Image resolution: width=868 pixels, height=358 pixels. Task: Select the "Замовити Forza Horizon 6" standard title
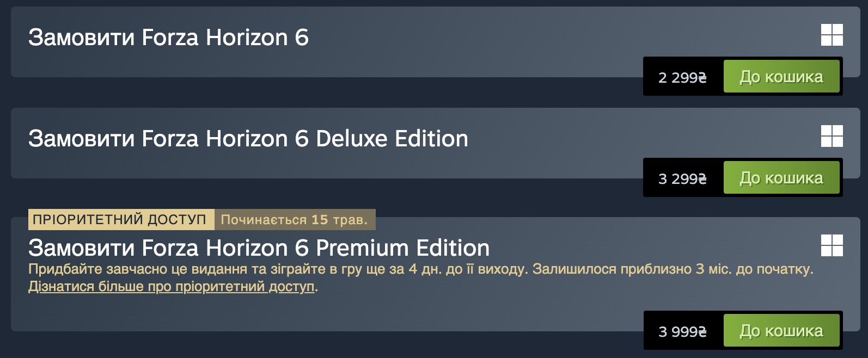pos(168,38)
